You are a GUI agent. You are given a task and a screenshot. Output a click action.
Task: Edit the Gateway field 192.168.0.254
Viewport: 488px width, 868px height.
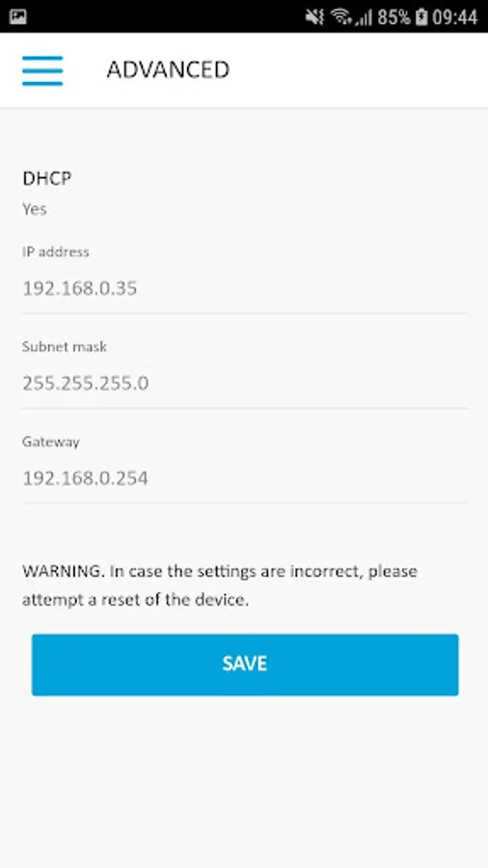pos(244,478)
